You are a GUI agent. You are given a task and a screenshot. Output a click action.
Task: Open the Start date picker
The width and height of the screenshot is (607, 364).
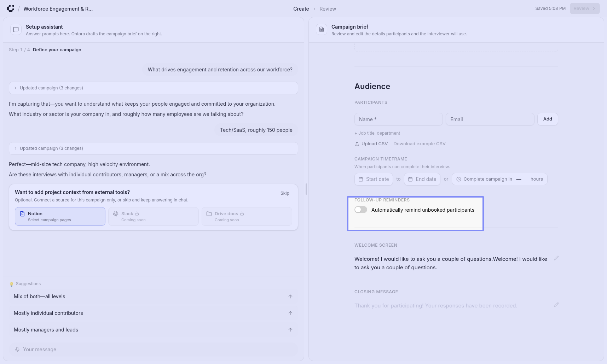tap(374, 179)
